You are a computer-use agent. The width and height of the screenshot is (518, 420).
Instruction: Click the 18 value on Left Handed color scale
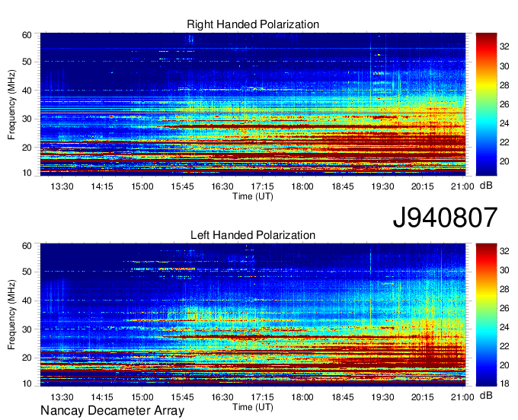click(x=504, y=383)
